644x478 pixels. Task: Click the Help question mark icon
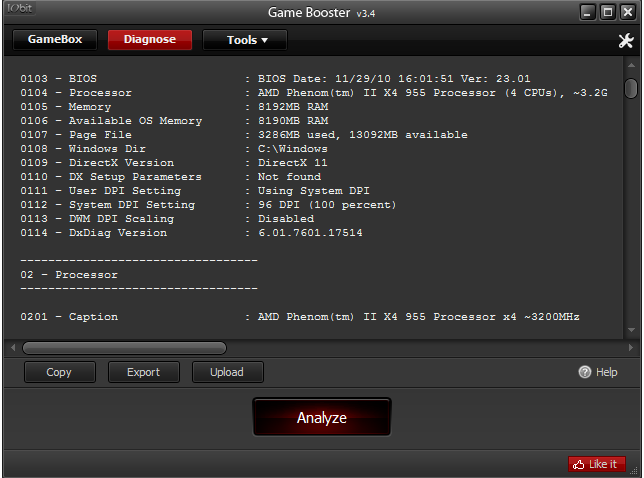(x=584, y=372)
